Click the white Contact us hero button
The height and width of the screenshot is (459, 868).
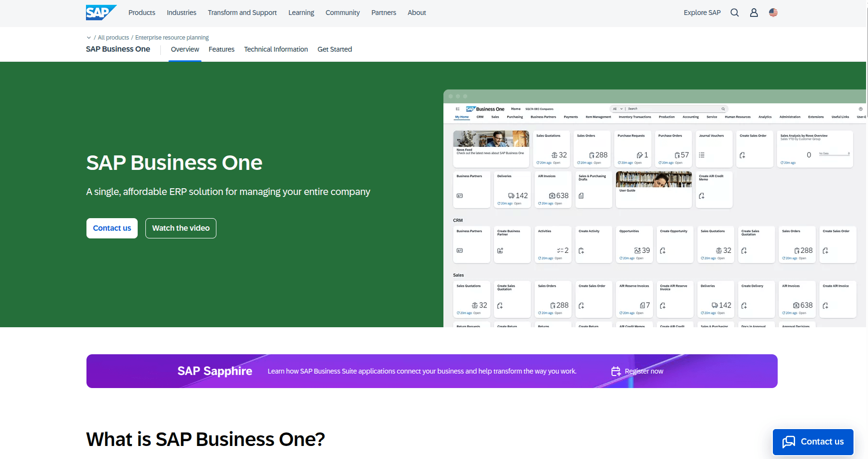coord(112,228)
